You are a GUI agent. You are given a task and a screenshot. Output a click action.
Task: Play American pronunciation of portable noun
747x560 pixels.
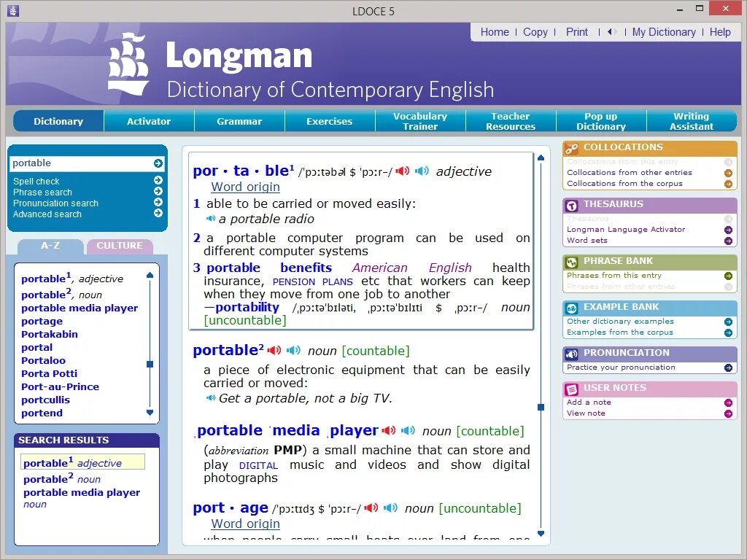click(293, 350)
